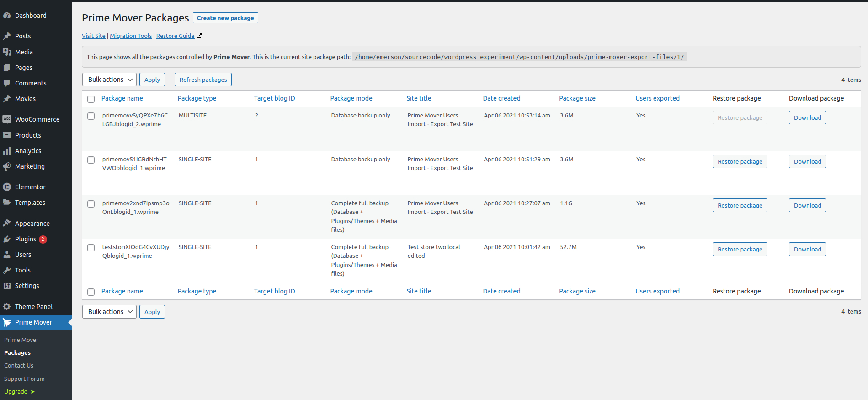868x400 pixels.
Task: Click the Comments speech bubble icon
Action: pyautogui.click(x=7, y=83)
